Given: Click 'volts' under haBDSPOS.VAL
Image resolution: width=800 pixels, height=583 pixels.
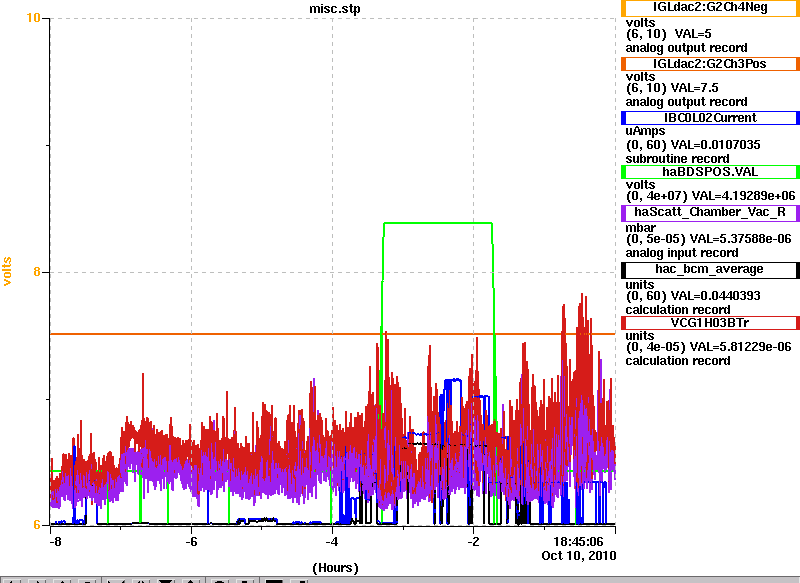Looking at the screenshot, I should click(x=640, y=185).
